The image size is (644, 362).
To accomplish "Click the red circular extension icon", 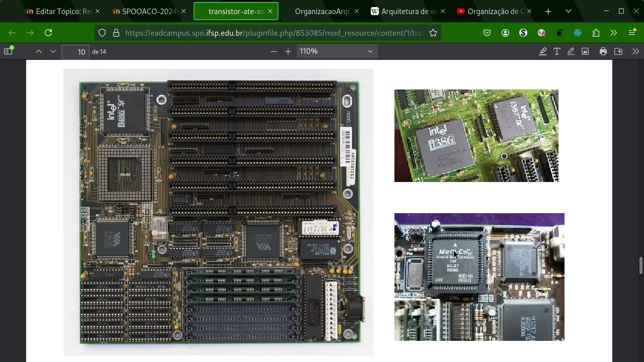I will 541,33.
